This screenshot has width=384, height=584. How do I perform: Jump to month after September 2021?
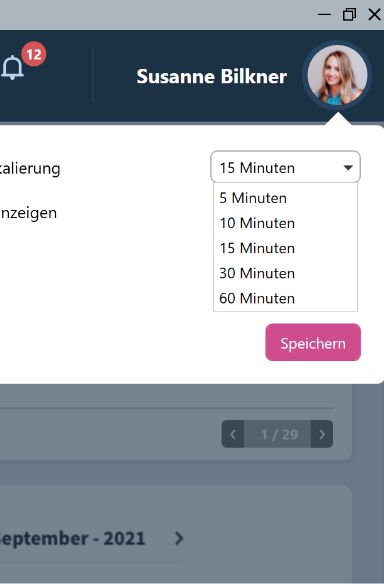(179, 538)
